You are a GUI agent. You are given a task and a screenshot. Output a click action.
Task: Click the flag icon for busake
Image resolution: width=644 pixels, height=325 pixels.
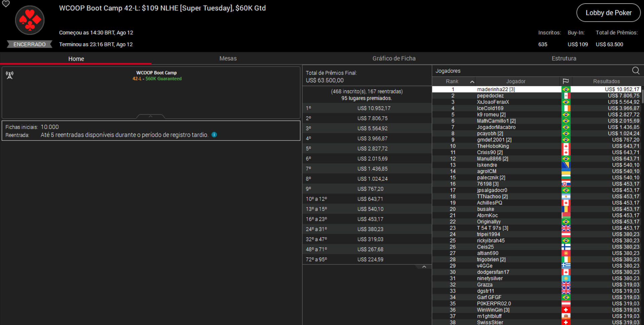(x=566, y=209)
